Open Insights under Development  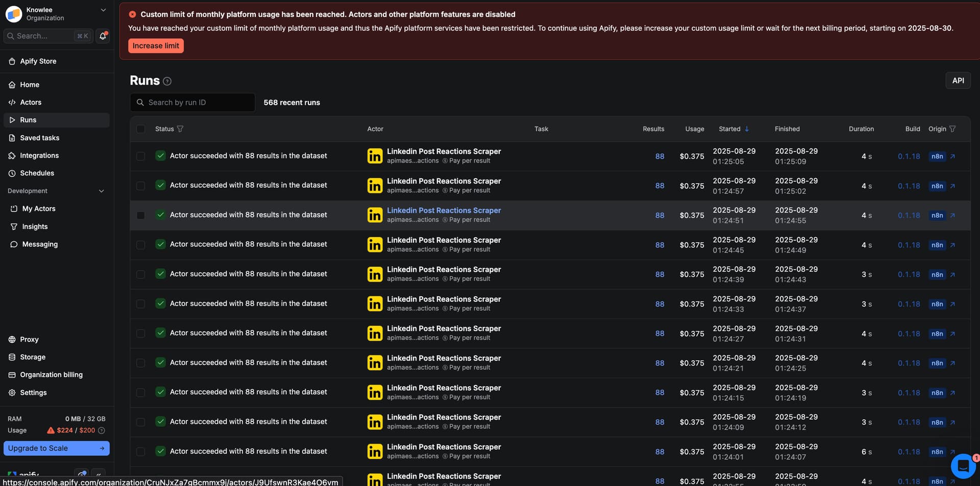57,226
